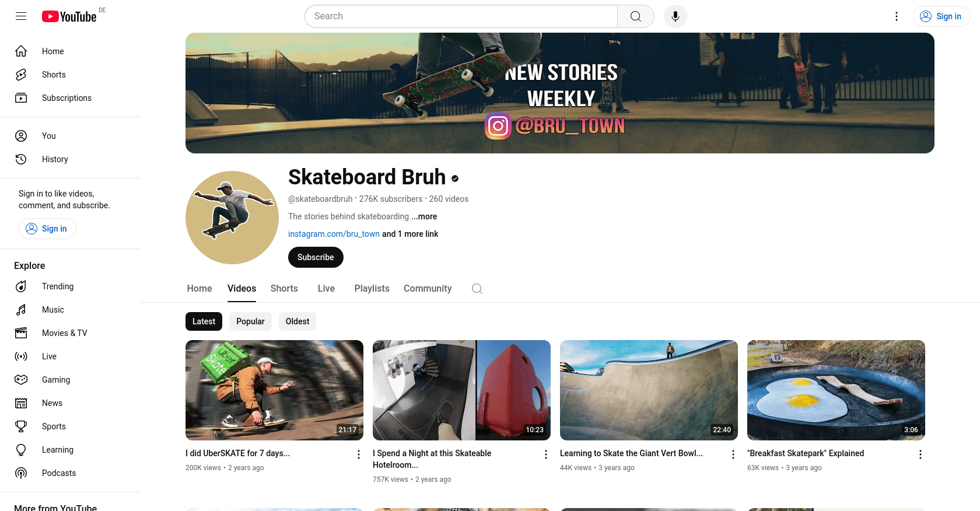
Task: Open the hamburger guide menu
Action: pos(21,16)
